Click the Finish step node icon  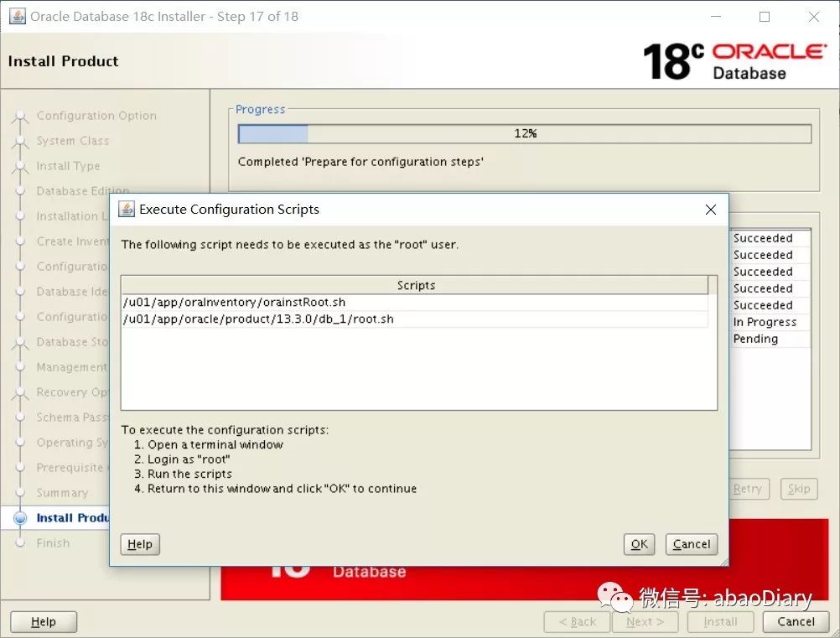(x=20, y=543)
